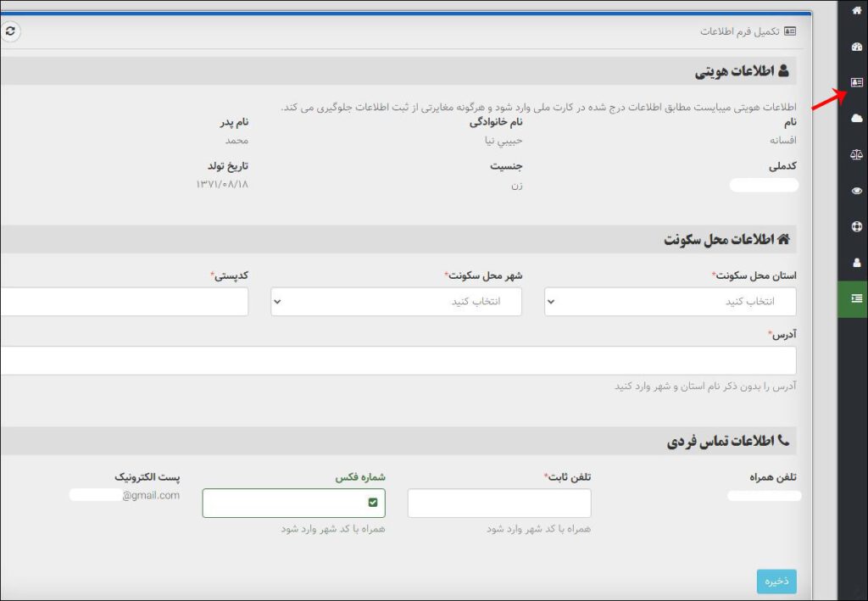This screenshot has height=601, width=868.
Task: Click the ID card icon beside تکمیل فرم اطلاعات
Action: [x=790, y=31]
